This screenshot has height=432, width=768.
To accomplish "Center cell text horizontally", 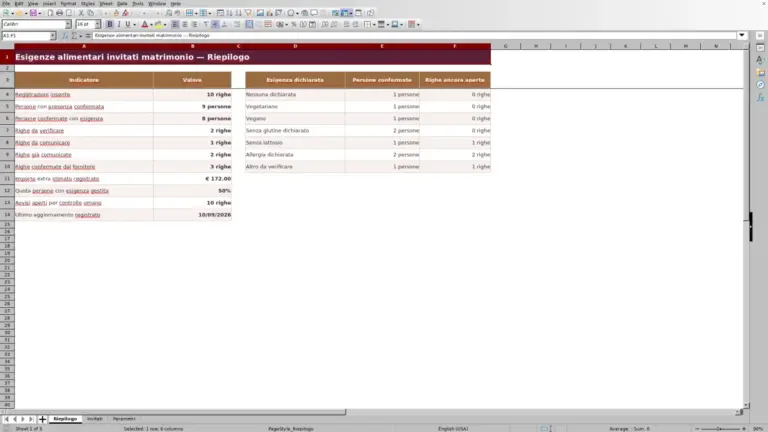I will tap(185, 24).
